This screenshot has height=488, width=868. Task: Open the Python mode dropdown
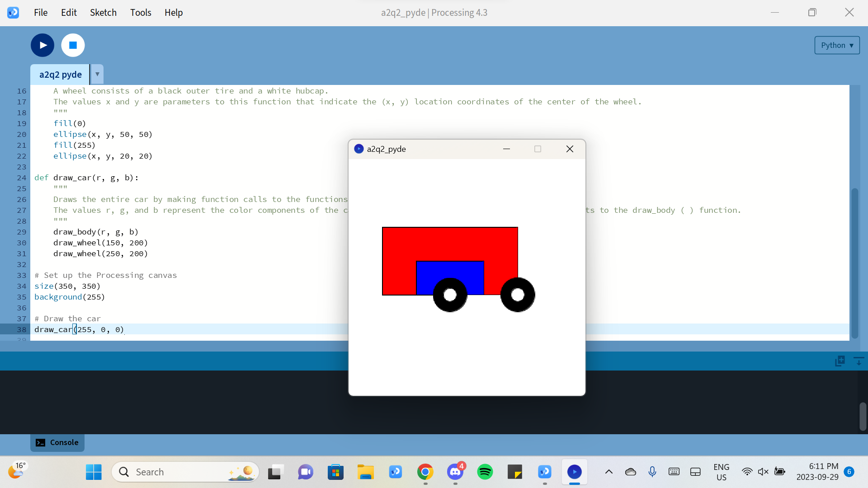pyautogui.click(x=837, y=45)
